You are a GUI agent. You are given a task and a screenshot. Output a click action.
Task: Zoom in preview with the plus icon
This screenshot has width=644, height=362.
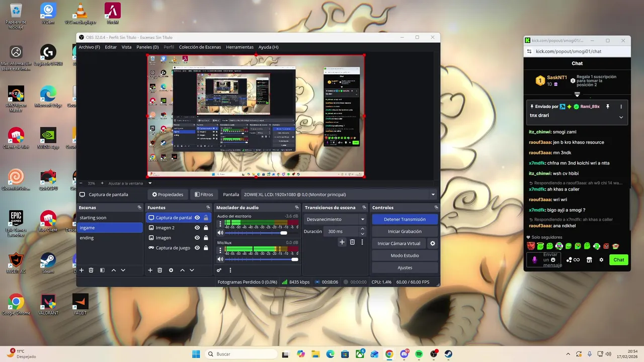click(x=102, y=183)
